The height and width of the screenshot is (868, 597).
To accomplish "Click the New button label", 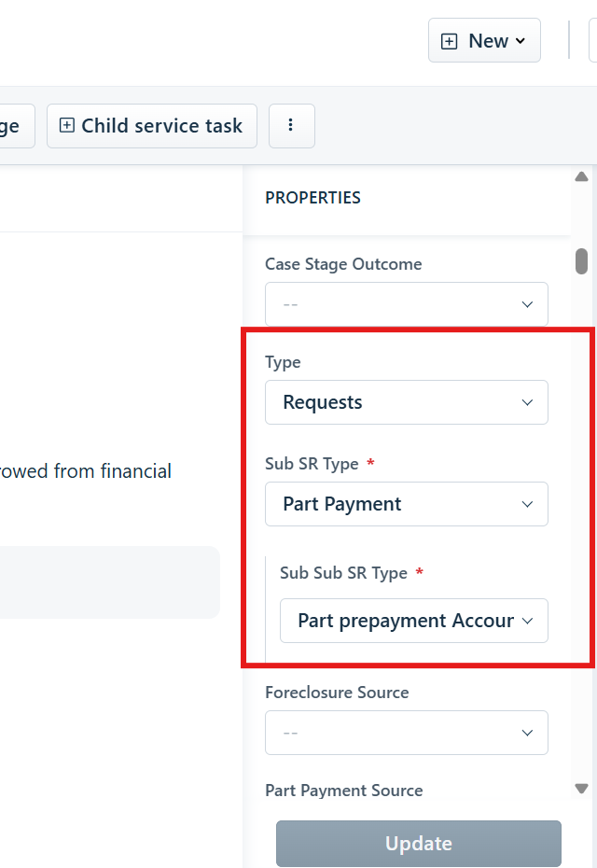I will tap(488, 41).
